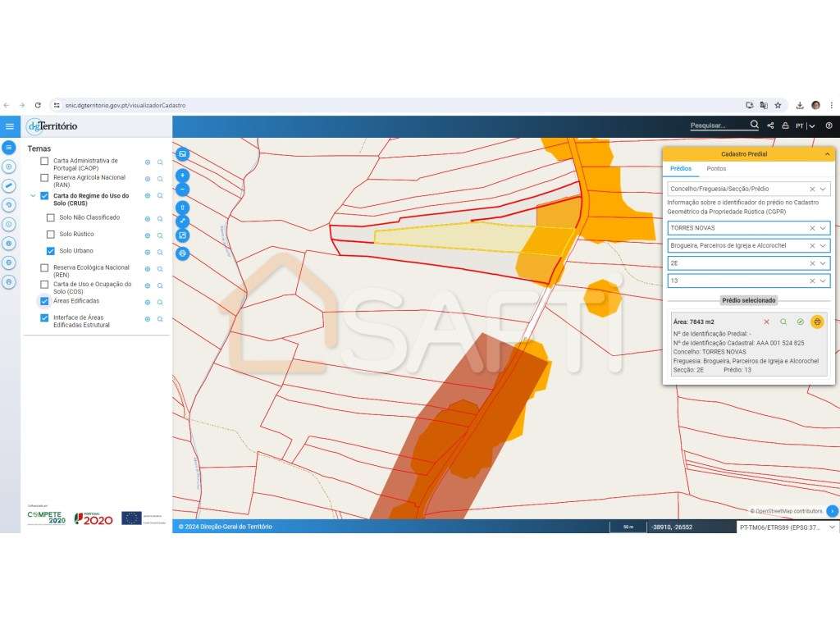
Task: Click the blue arrow button near OpenStreetMap attribution
Action: 832,511
